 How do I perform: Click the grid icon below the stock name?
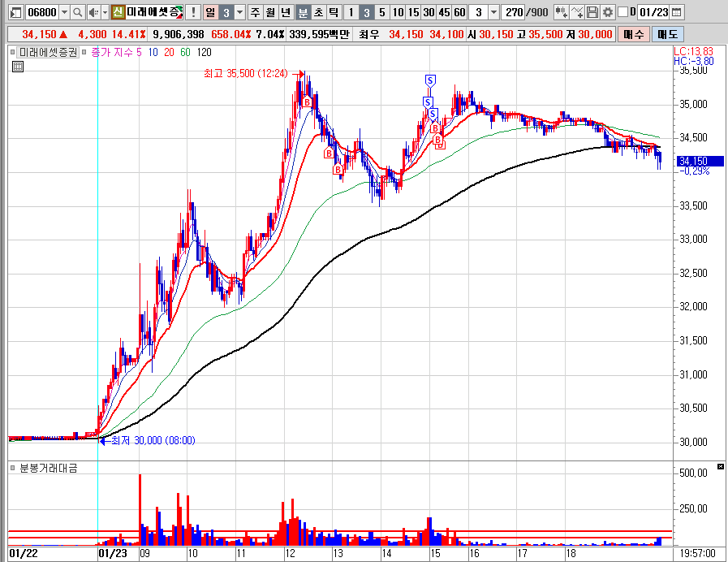tap(17, 67)
